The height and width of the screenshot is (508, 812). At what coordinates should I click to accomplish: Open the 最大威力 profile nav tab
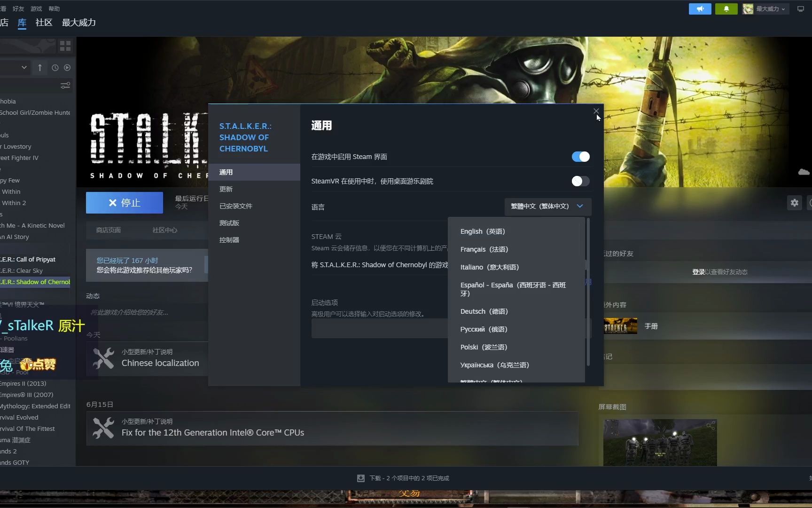(x=78, y=23)
